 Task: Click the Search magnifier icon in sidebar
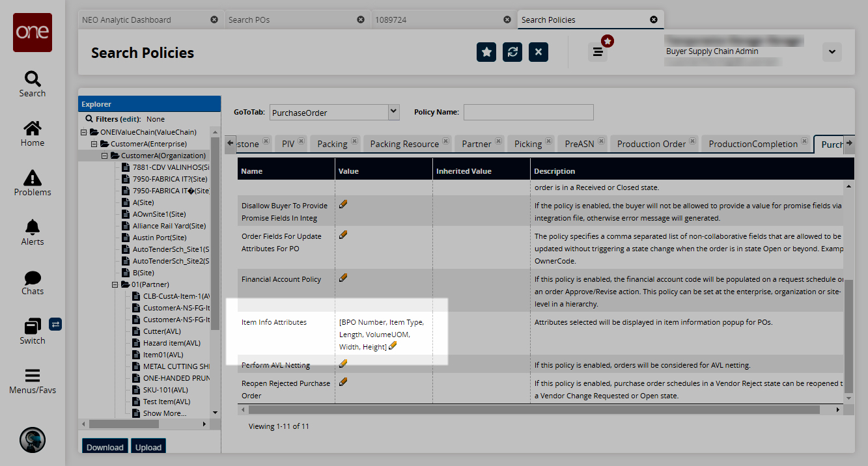(32, 79)
